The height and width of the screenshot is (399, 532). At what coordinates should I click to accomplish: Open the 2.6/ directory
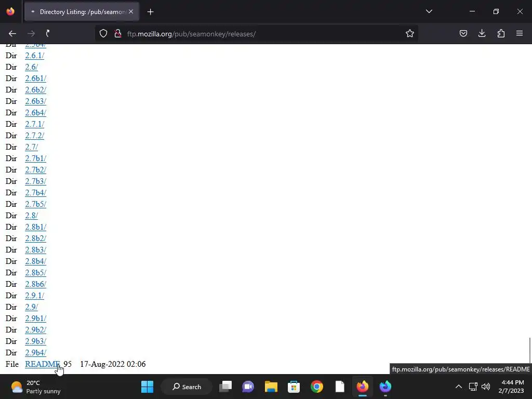(32, 67)
